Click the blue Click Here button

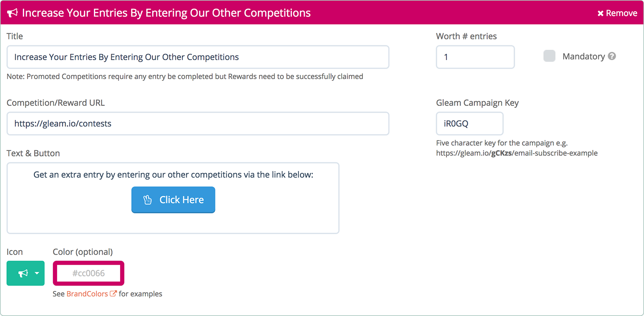coord(173,200)
